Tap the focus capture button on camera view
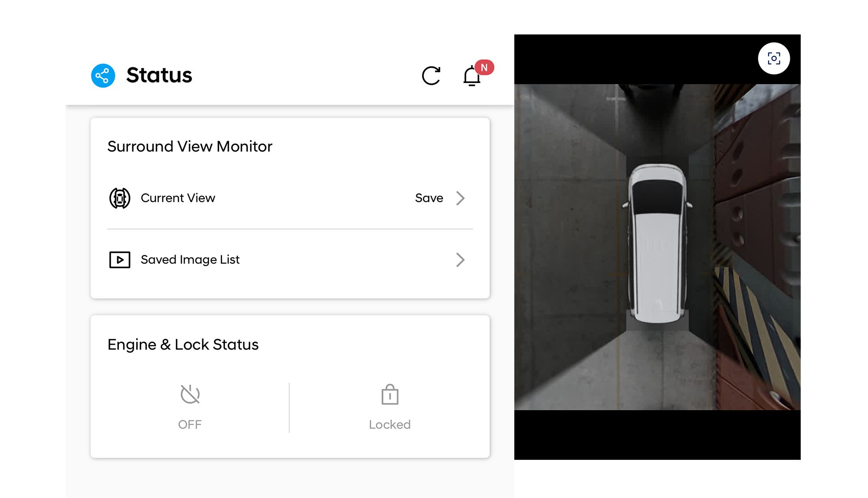 click(x=774, y=59)
